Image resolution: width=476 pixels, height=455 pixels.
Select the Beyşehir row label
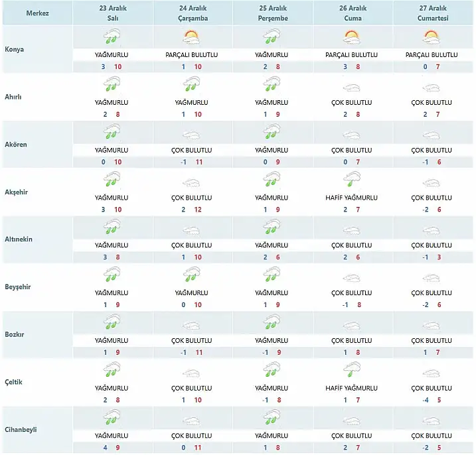(x=18, y=287)
